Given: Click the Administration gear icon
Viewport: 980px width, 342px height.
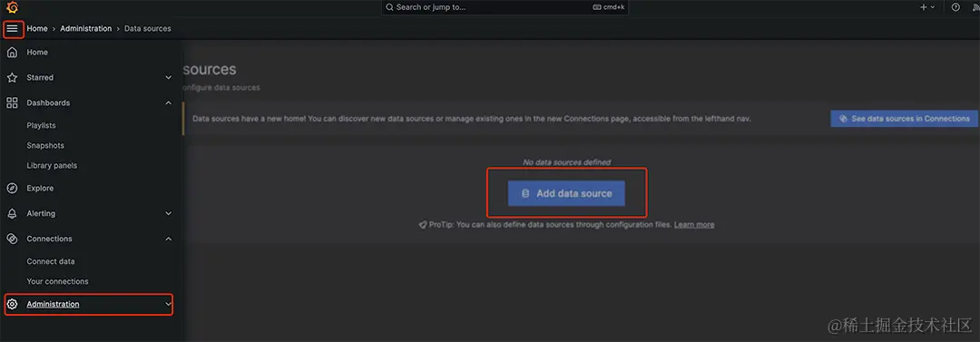Looking at the screenshot, I should point(12,305).
